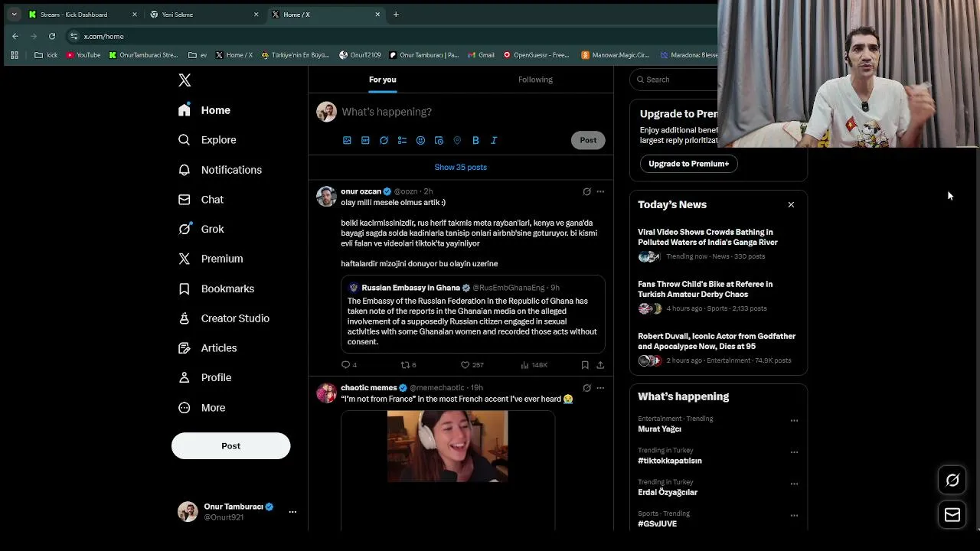
Task: Dismiss the Today's News panel
Action: (791, 205)
